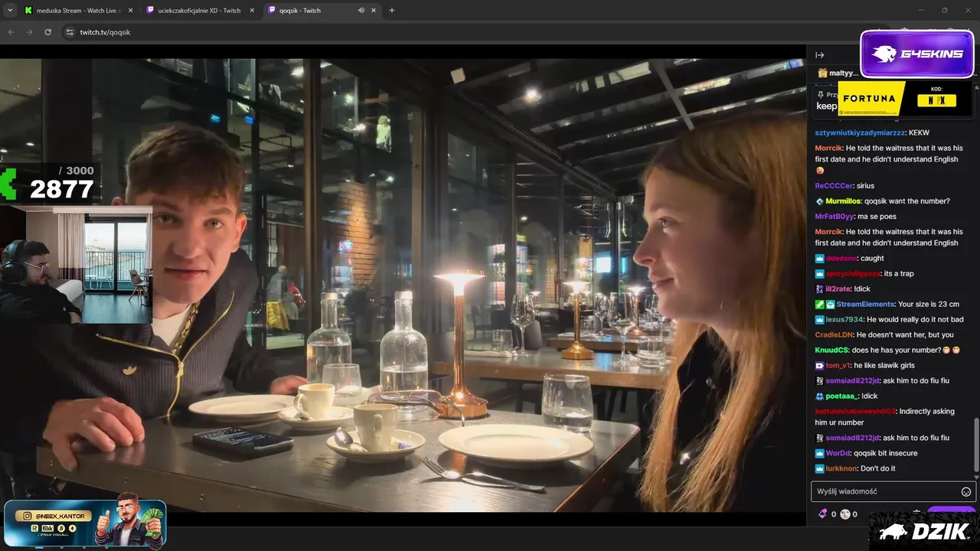Viewport: 980px width, 551px height.
Task: Close the uciekczakoficjalnie XD tab
Action: coord(252,11)
